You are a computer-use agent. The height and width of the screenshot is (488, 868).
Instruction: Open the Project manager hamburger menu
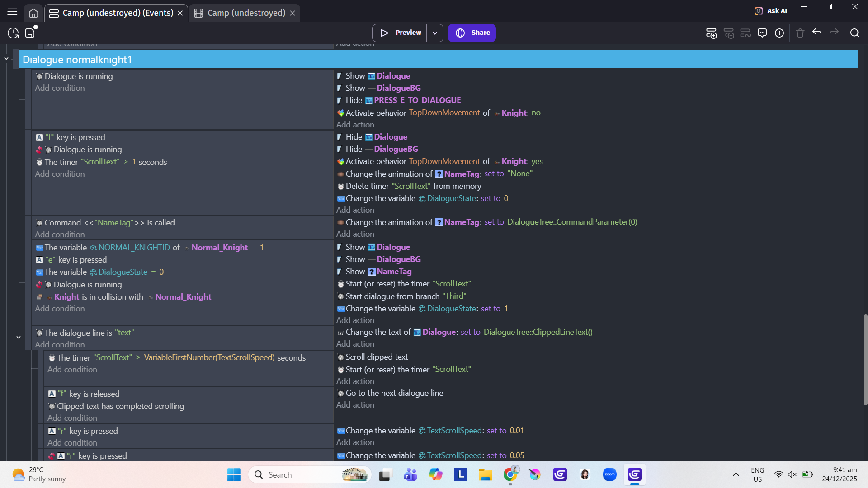tap(12, 12)
